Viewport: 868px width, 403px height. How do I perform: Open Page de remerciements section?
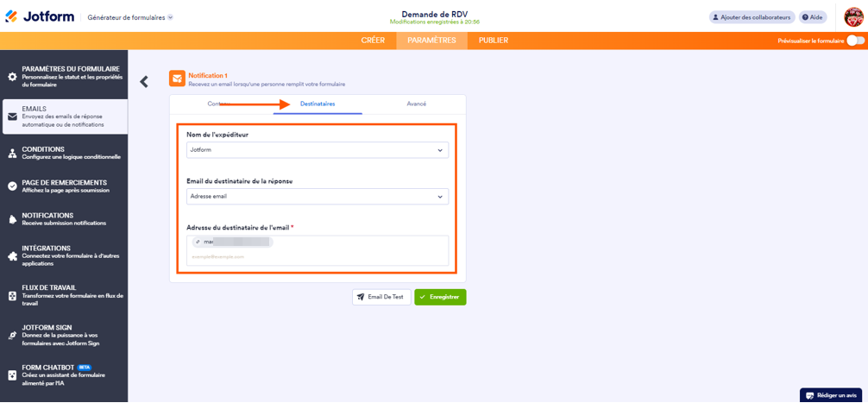[x=64, y=186]
